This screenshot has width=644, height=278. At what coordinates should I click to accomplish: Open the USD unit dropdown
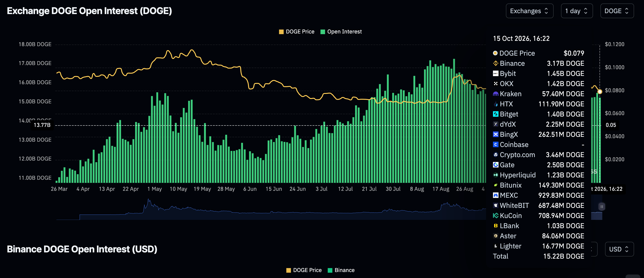[619, 249]
